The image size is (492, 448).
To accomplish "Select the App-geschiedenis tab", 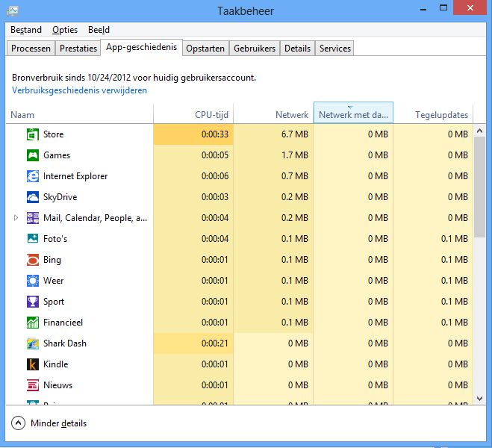I will coord(142,47).
